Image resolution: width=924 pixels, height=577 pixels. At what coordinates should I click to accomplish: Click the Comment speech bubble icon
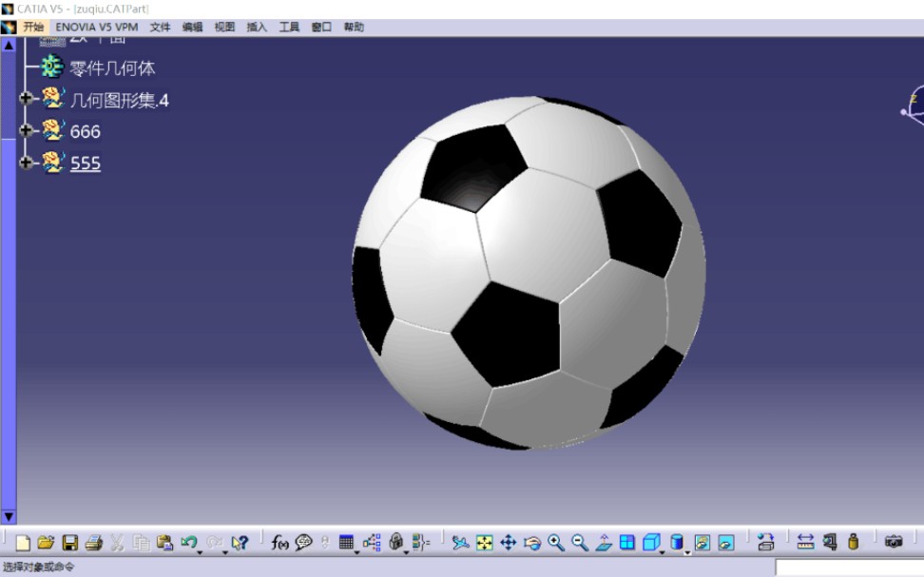(x=303, y=542)
